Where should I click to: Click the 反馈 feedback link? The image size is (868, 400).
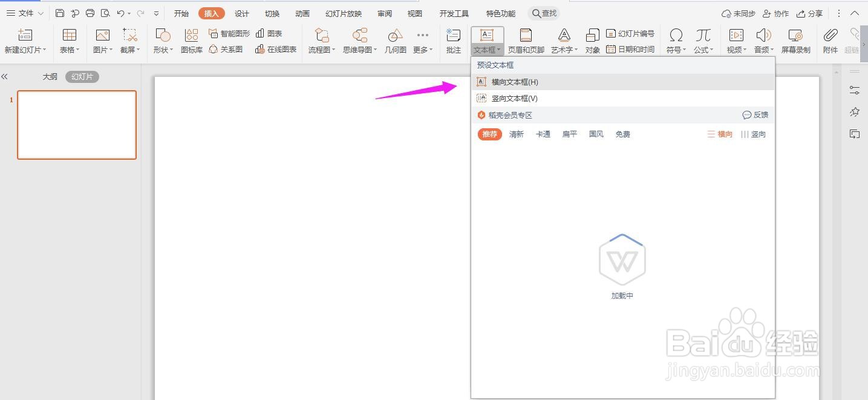[x=755, y=115]
